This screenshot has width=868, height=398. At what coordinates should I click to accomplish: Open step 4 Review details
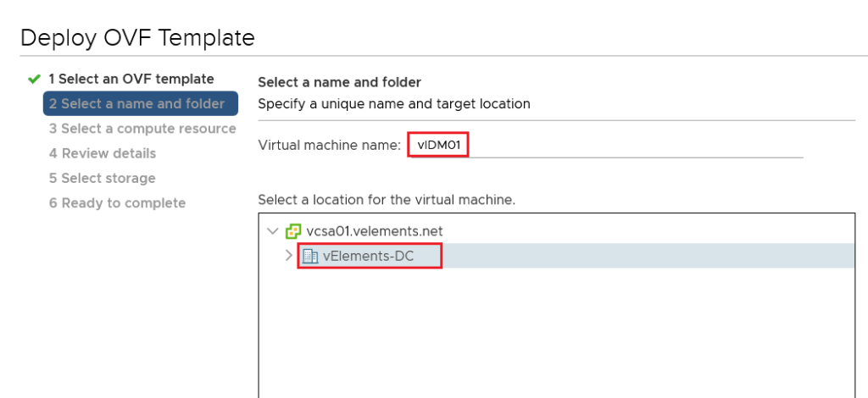102,153
